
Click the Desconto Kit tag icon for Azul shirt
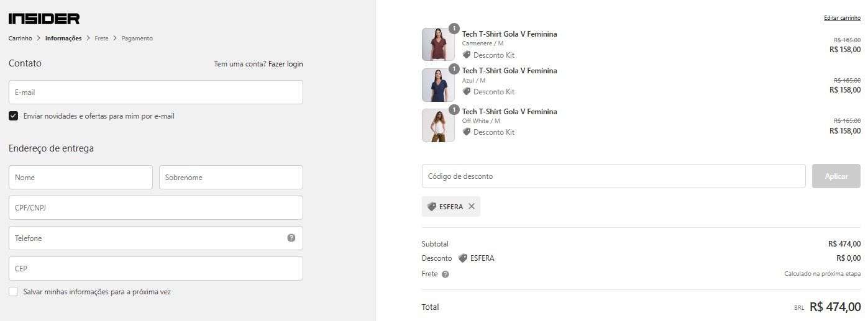point(467,91)
